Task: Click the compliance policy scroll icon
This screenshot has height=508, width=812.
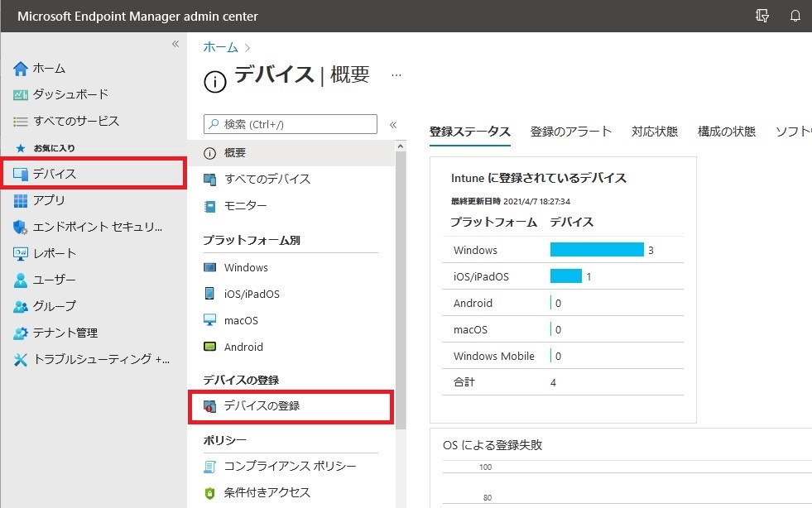Action: point(209,467)
